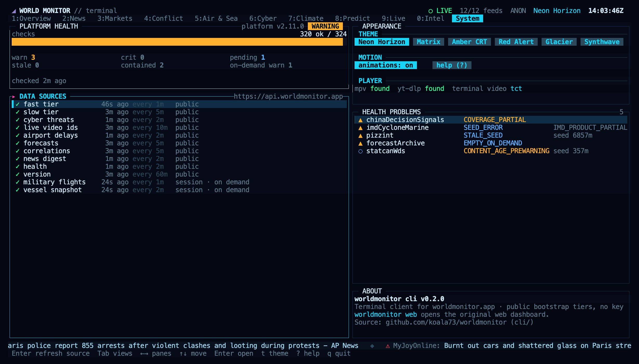Click the api.worldmonitor.app URL
The image size is (639, 364).
(x=288, y=96)
